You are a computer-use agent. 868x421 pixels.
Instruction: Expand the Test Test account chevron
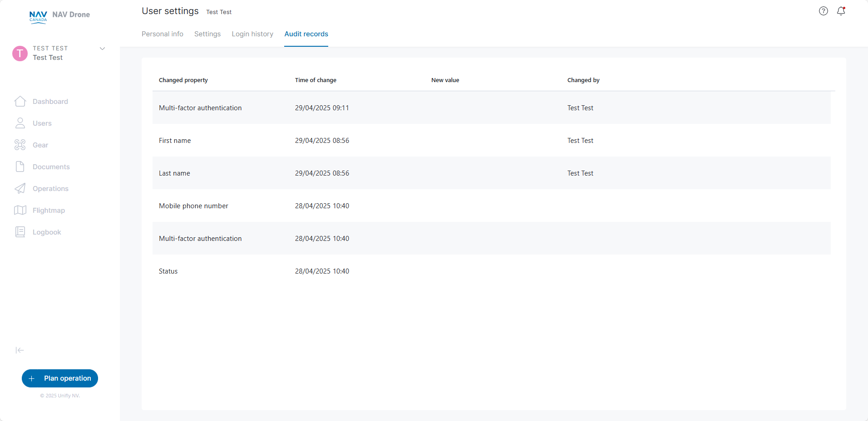[103, 49]
